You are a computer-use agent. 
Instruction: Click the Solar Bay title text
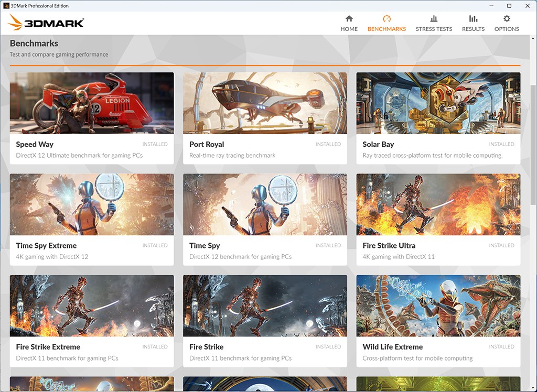[378, 145]
